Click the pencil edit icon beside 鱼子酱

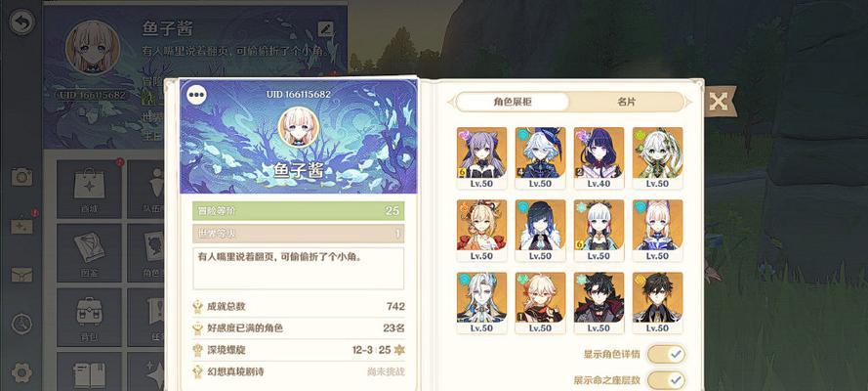[326, 28]
